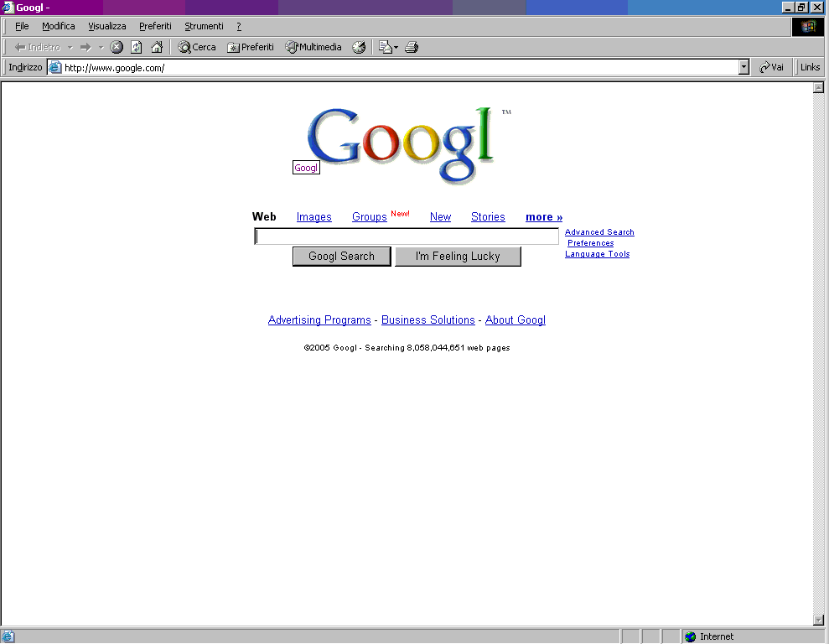Switch to Images search
829x644 pixels.
click(x=314, y=217)
